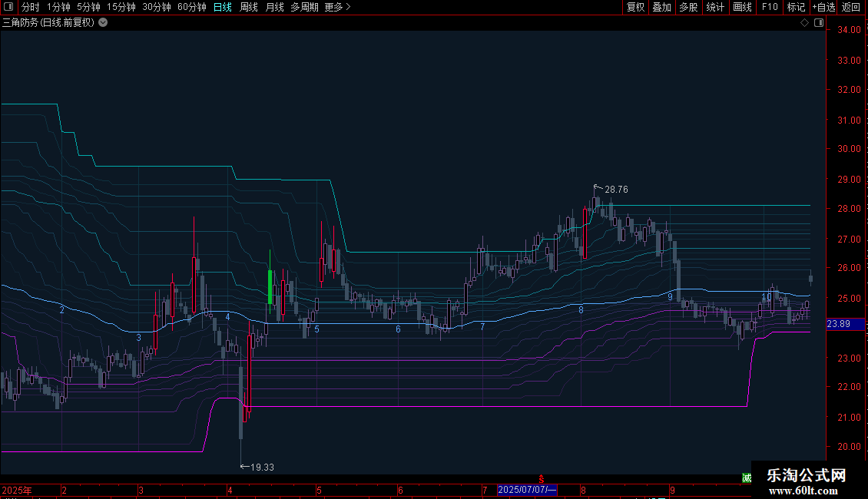Switch to 周线 weekly chart
Viewport: 868px width, 499px height.
249,7
